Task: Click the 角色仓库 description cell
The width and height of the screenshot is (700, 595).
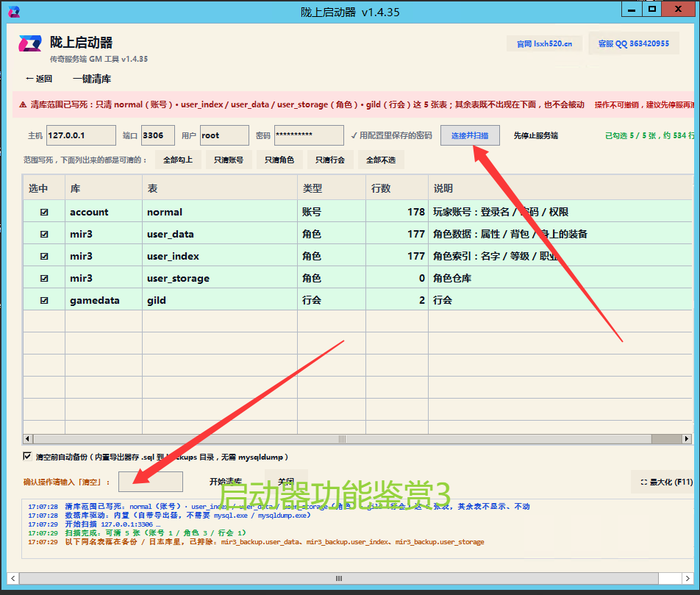Action: (x=560, y=278)
